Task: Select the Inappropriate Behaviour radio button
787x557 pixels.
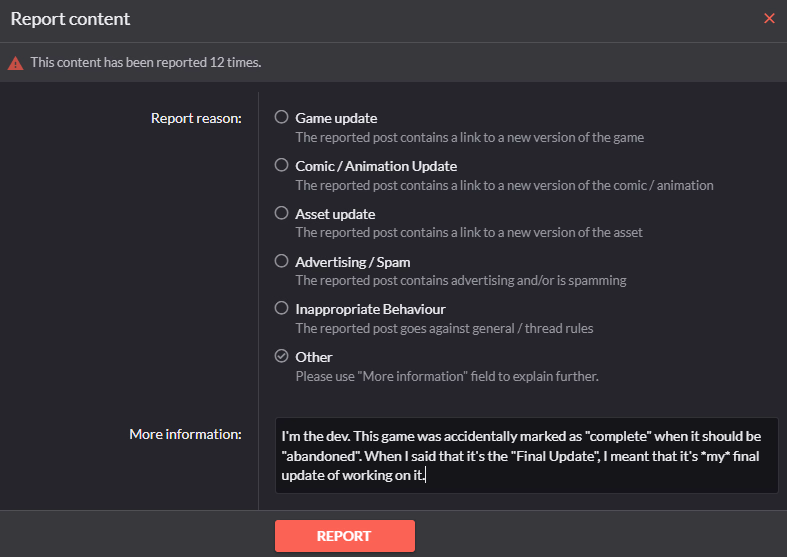Action: click(x=282, y=308)
